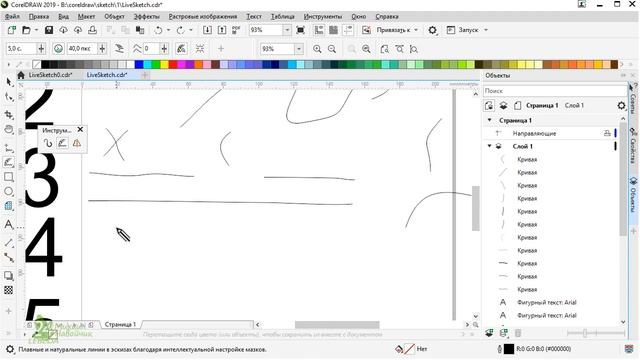Open the redo history dropdown arrow
The height and width of the screenshot is (360, 640).
point(191,30)
